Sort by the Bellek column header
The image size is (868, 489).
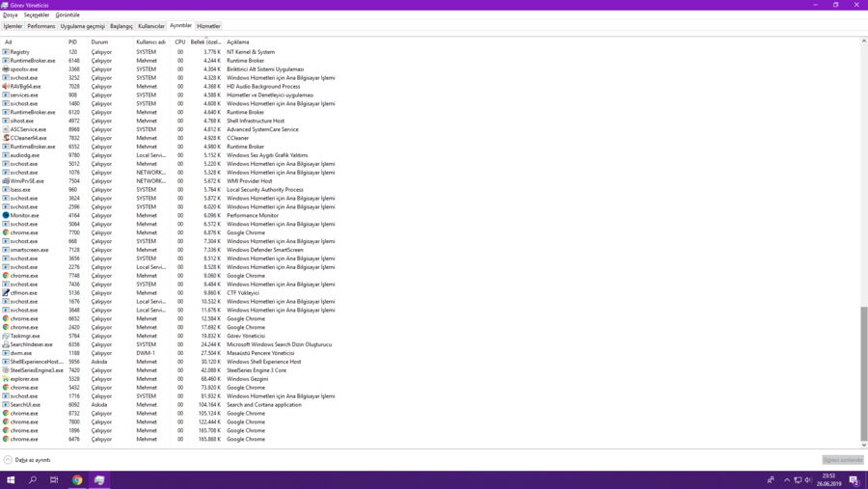click(x=205, y=42)
